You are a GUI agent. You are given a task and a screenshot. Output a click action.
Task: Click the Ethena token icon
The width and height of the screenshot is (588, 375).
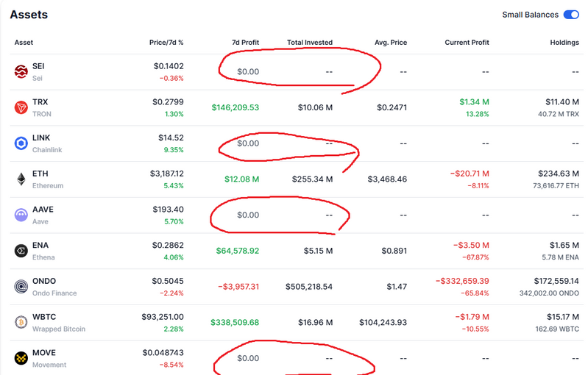(21, 251)
